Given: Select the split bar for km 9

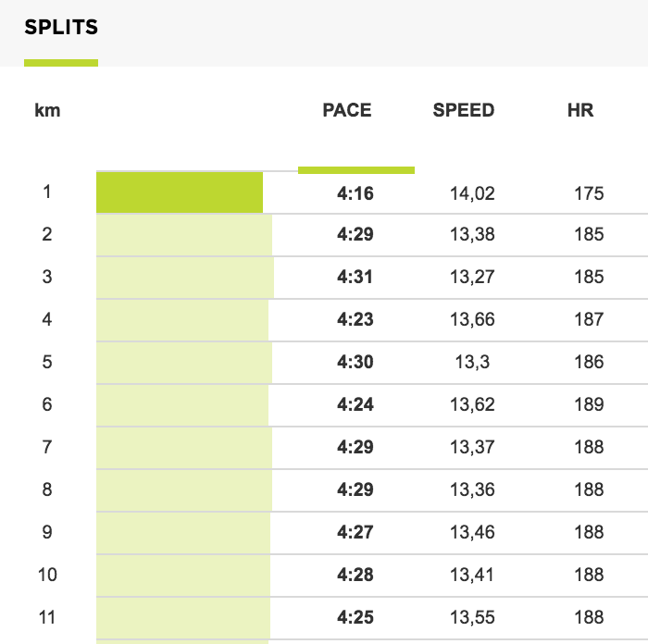Looking at the screenshot, I should point(183,533).
